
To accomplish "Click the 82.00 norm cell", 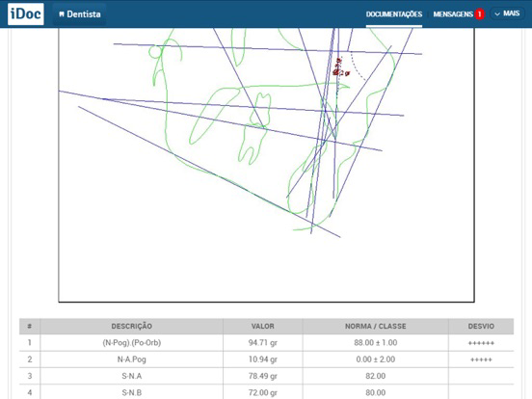I will (x=375, y=376).
